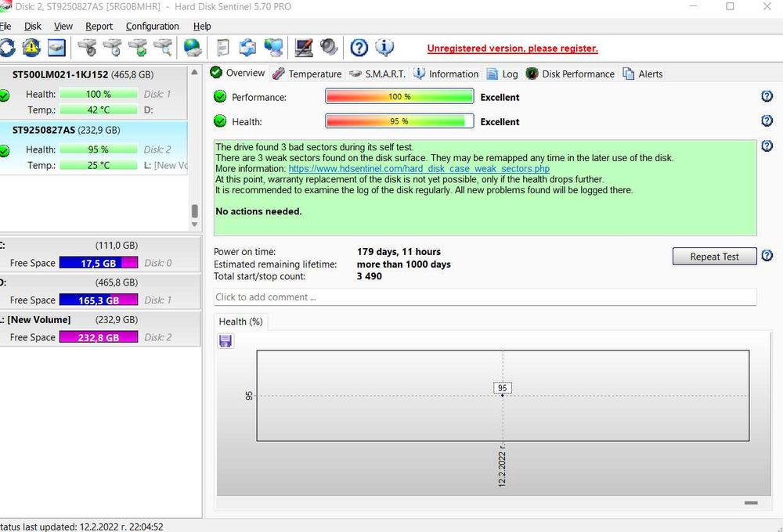The image size is (783, 532).
Task: Click the add comment input field
Action: pos(485,297)
